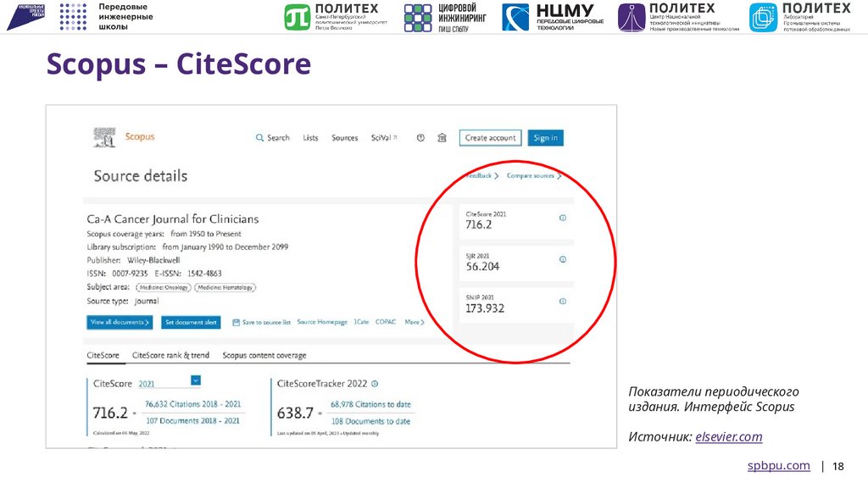
Task: Click the Sign in button
Action: pos(545,137)
